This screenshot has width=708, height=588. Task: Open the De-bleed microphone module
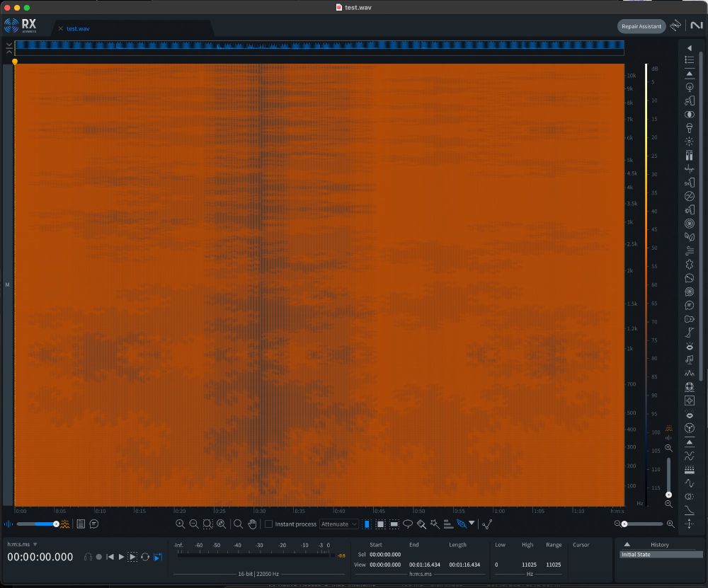tap(690, 128)
